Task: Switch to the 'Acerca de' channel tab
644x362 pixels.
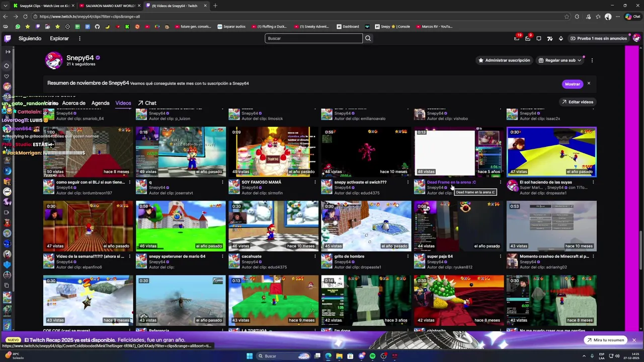Action: pos(74,103)
